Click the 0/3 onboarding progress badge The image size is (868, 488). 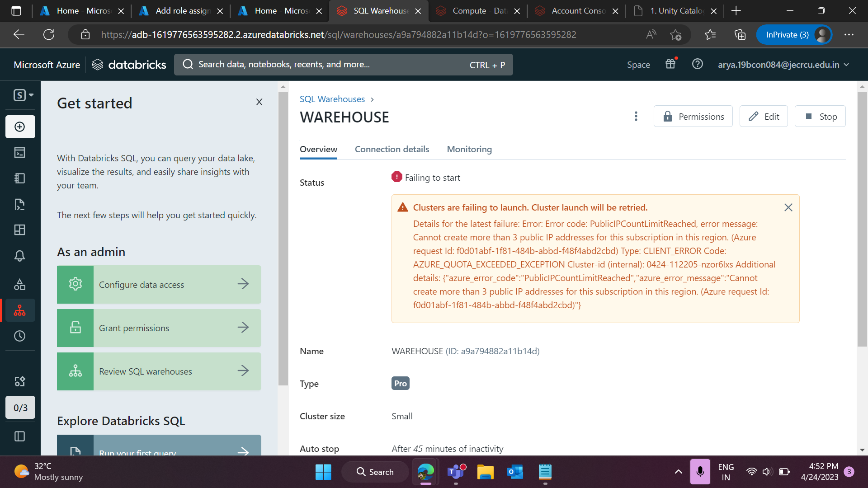pos(20,408)
